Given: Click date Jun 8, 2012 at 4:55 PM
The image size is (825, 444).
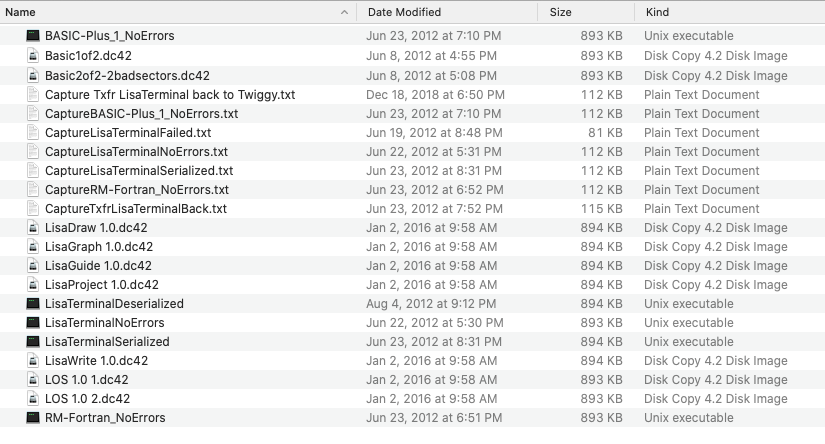Looking at the screenshot, I should [x=431, y=56].
